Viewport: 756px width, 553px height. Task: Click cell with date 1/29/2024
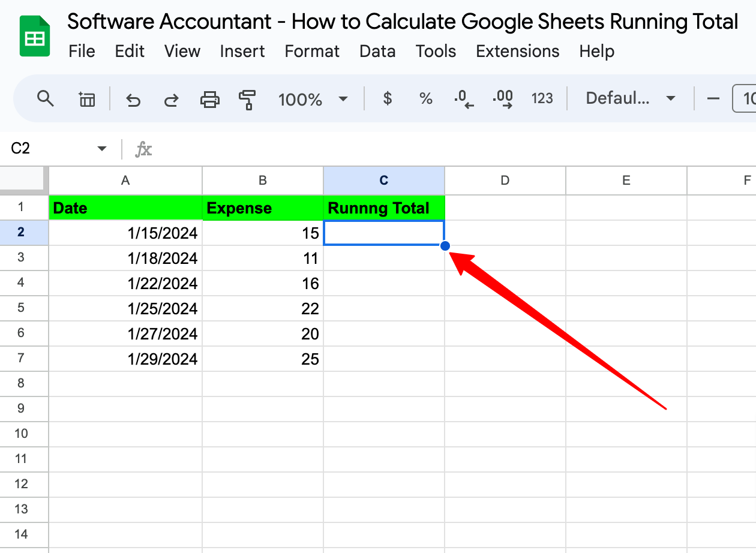[125, 359]
